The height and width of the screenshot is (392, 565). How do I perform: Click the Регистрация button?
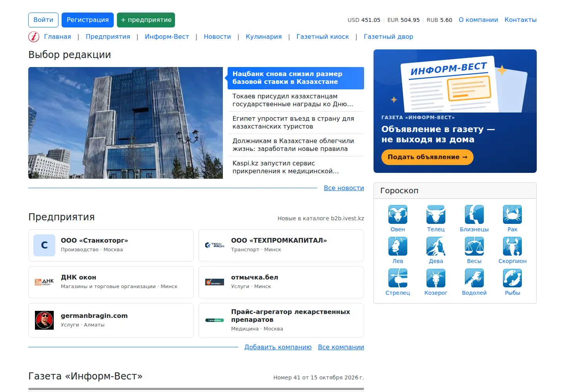87,20
